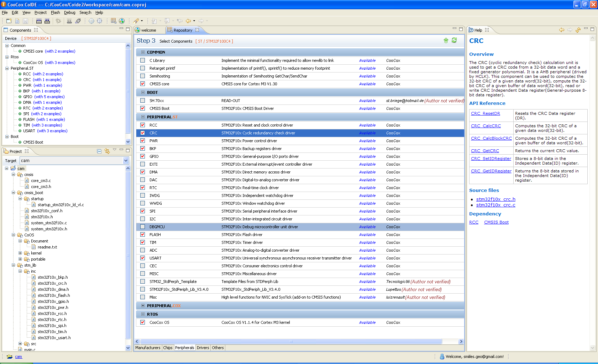Screen dimensions: 598x364
Task: Switch to the Peripherals bottom tab
Action: click(185, 348)
